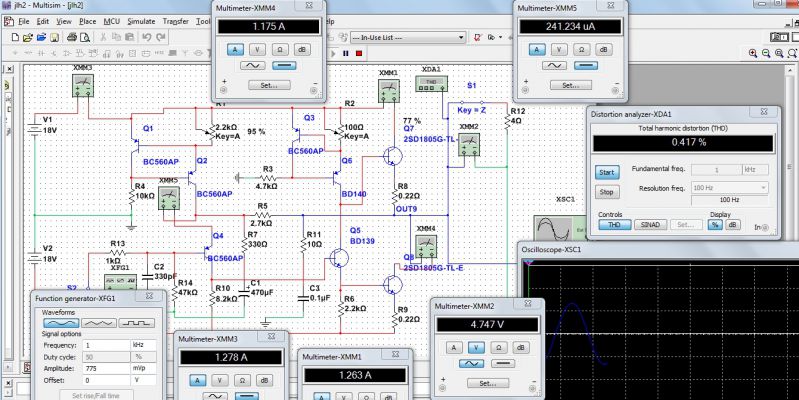
Task: Open the View menu
Action: 64,21
